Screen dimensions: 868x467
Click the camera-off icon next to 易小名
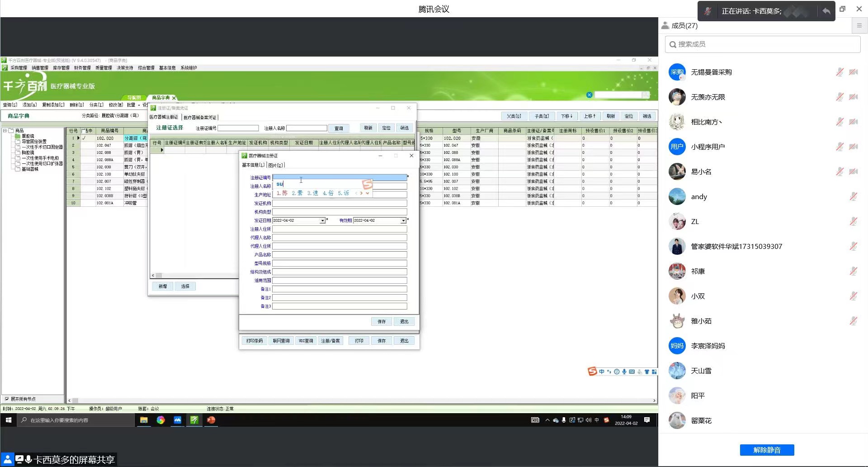click(854, 172)
